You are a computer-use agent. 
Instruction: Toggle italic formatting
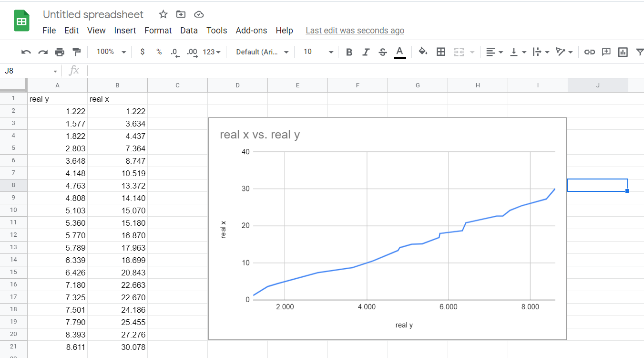click(366, 52)
